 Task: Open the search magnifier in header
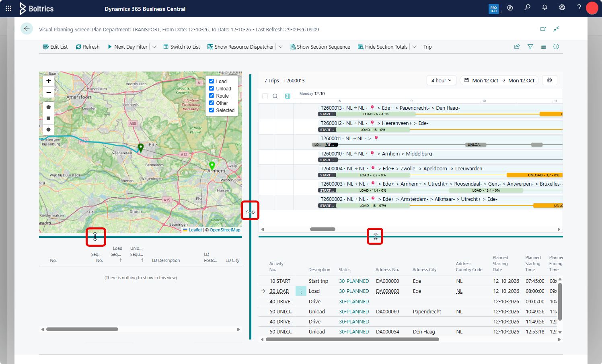527,7
